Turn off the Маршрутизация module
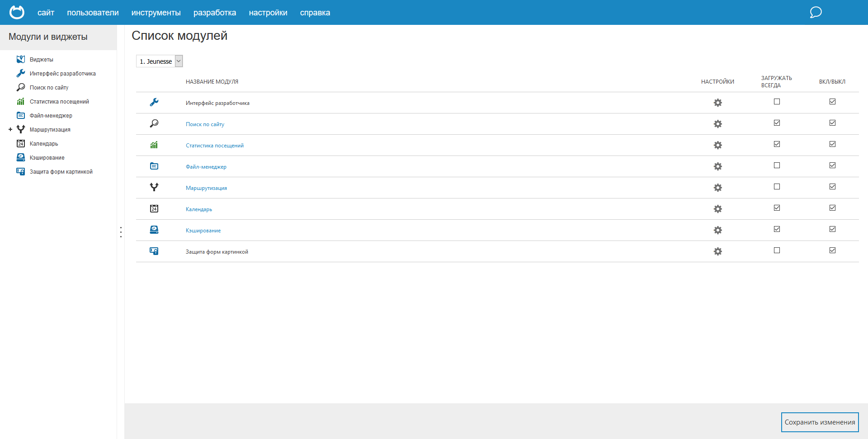 click(832, 187)
